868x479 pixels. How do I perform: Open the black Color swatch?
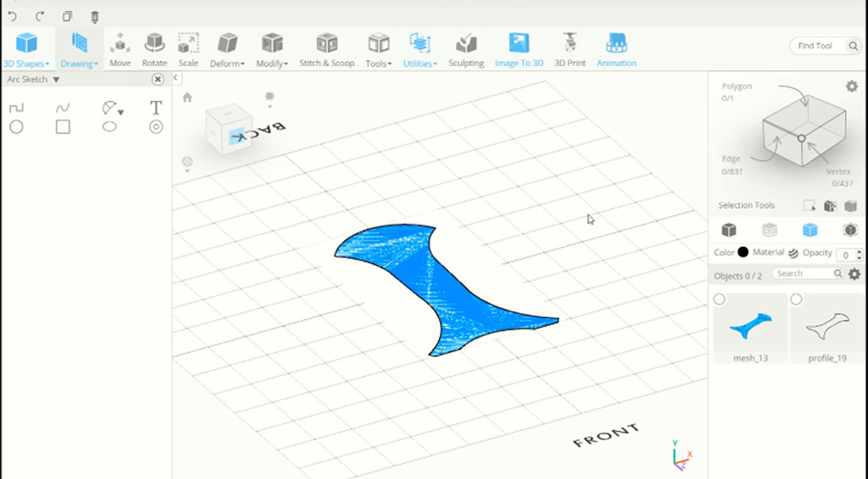point(743,252)
